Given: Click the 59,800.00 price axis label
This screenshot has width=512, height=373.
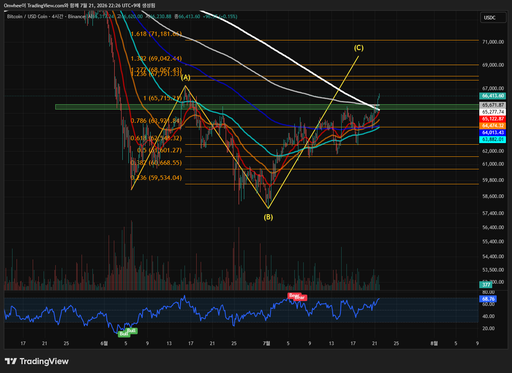Looking at the screenshot, I should pos(493,180).
